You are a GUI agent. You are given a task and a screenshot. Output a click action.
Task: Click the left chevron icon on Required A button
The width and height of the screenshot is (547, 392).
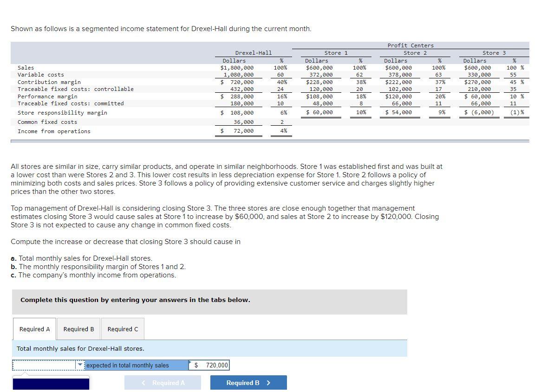[143, 383]
